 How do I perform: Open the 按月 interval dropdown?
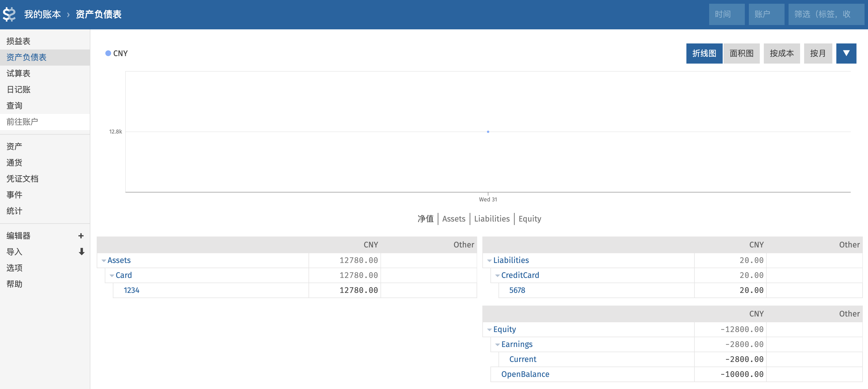(818, 53)
